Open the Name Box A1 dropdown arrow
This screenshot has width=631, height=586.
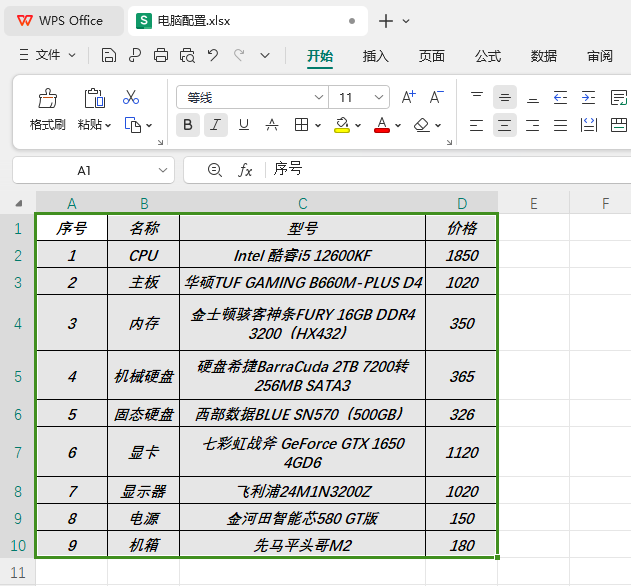(x=163, y=170)
